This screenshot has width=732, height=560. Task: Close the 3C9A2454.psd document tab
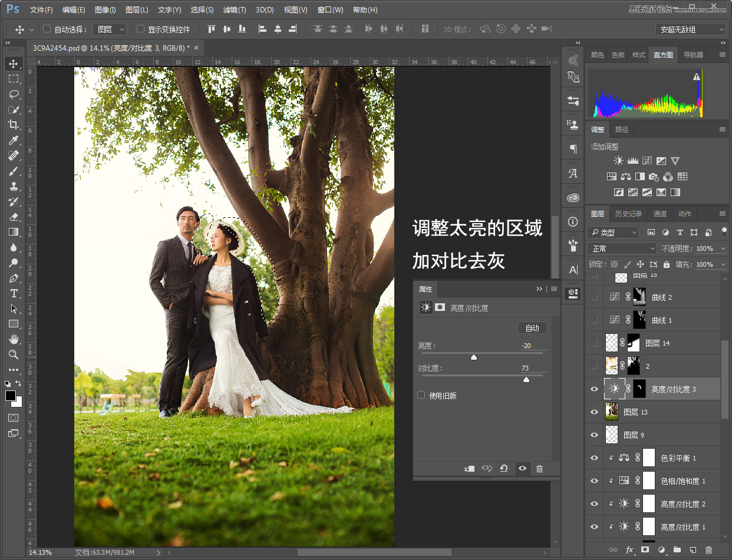(x=196, y=48)
